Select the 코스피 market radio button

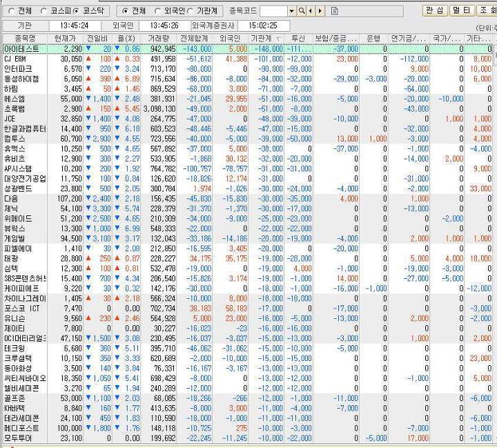click(43, 11)
